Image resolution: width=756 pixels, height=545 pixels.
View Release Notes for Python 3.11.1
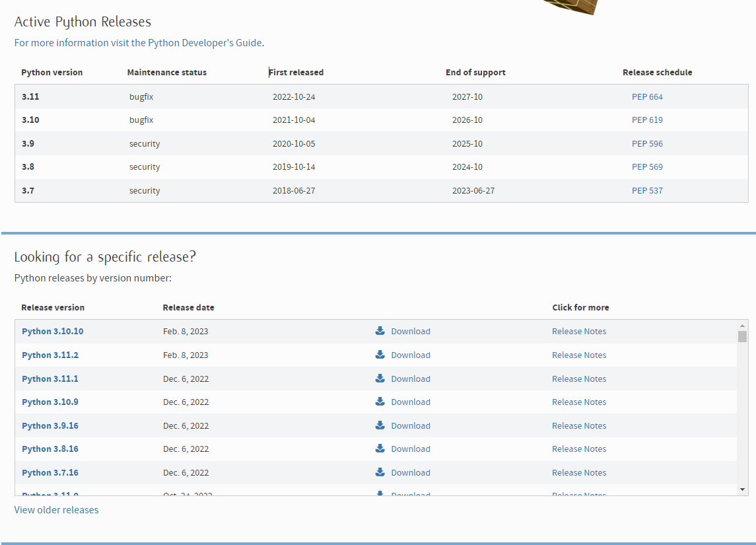[579, 379]
